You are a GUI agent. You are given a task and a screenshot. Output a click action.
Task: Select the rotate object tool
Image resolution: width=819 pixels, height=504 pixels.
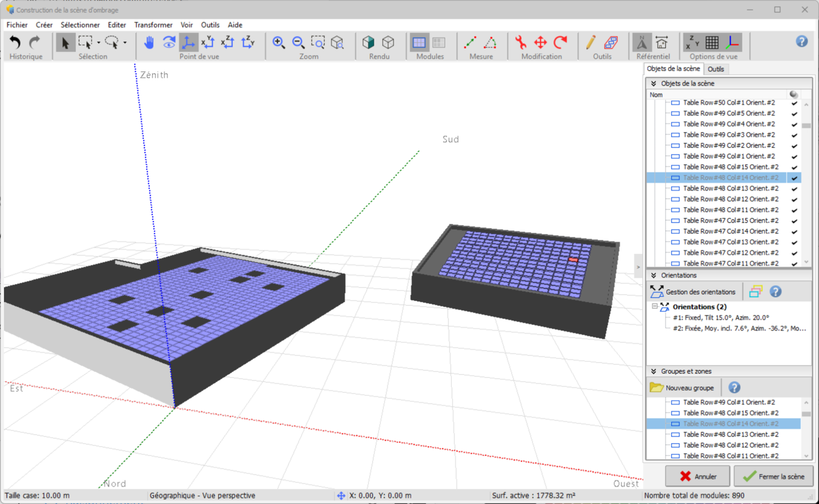[560, 43]
